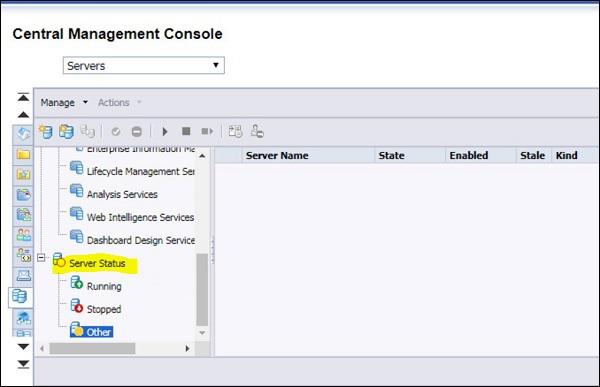Click the Users and Groups sidebar icon
Viewport: 600px width, 387px height.
(x=23, y=235)
